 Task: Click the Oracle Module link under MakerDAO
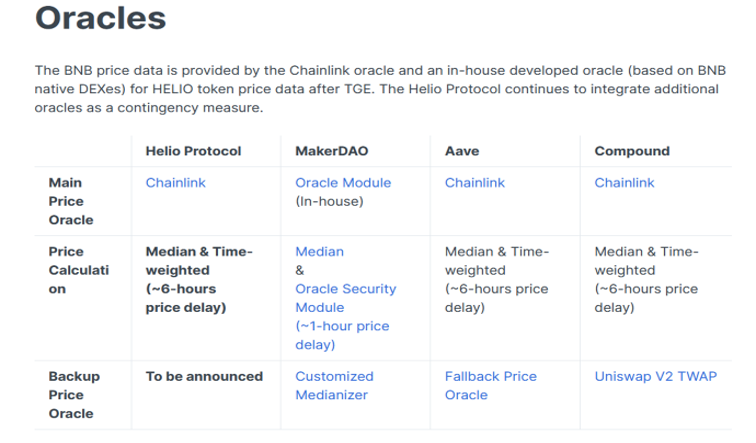343,183
